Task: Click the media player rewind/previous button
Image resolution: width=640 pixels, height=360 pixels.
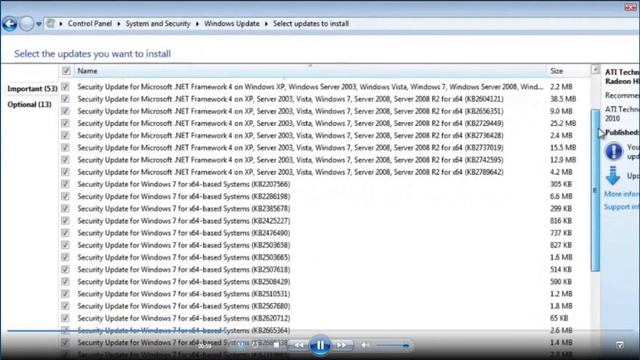Action: (x=299, y=345)
